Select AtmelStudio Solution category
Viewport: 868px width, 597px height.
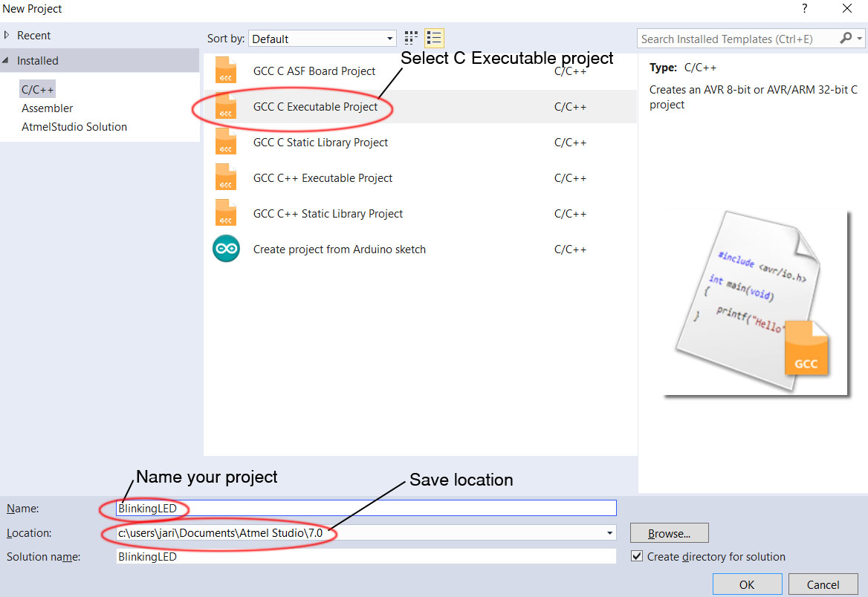[x=74, y=127]
